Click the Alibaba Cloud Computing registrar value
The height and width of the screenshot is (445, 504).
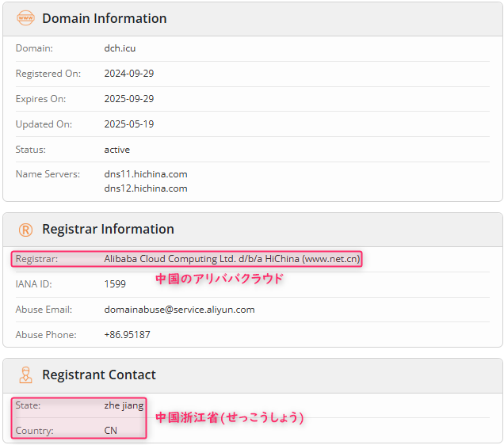click(x=232, y=259)
